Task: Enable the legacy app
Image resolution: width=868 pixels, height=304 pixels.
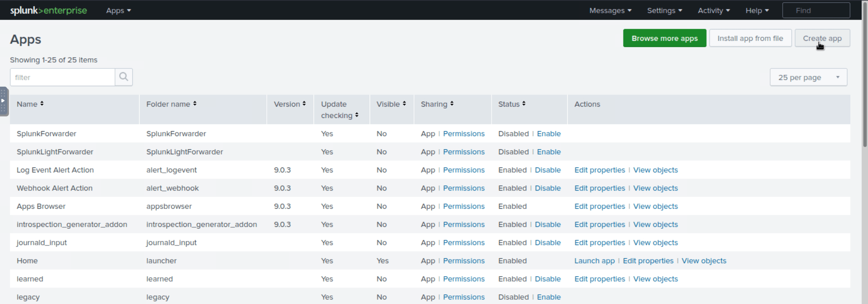Action: click(x=549, y=297)
